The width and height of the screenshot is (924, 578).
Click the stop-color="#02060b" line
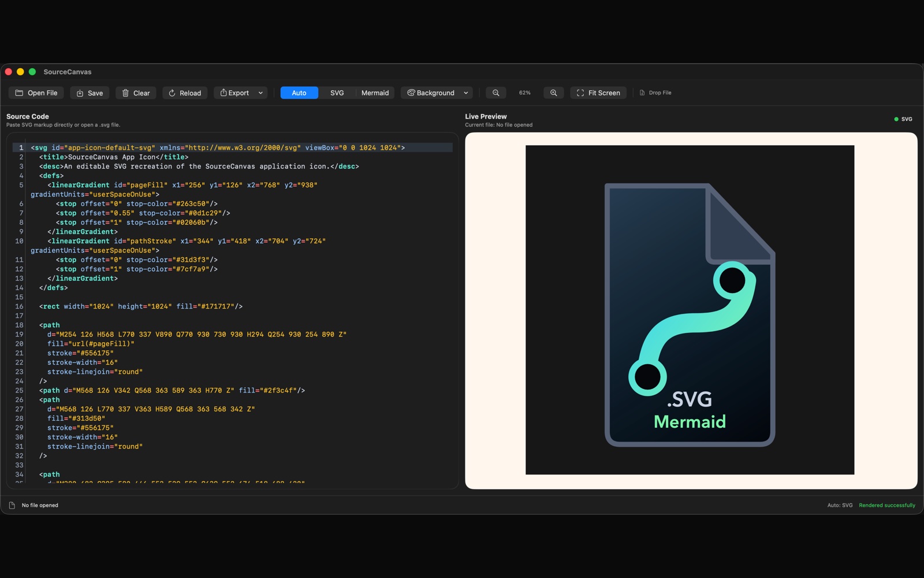pos(137,222)
